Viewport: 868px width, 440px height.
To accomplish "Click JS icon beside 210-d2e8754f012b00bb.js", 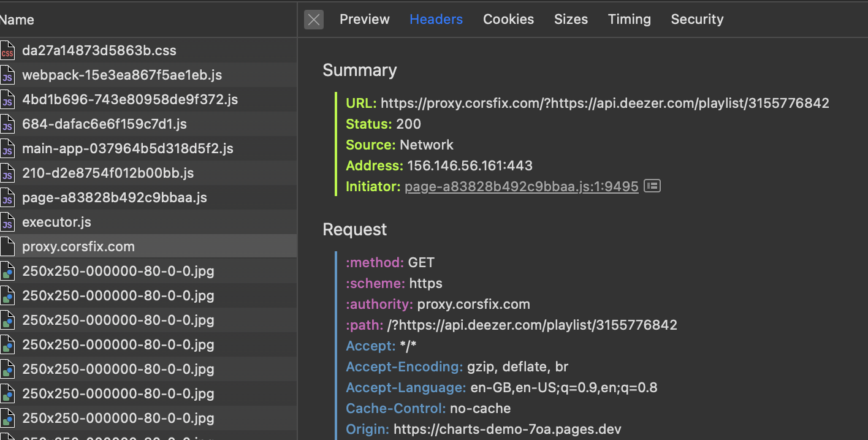I will [x=7, y=173].
